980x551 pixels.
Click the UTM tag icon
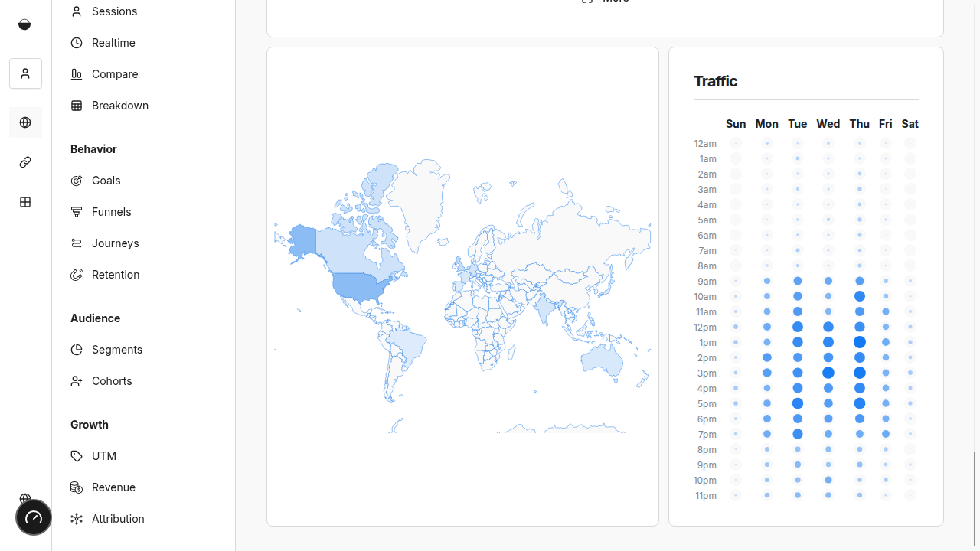pos(77,456)
